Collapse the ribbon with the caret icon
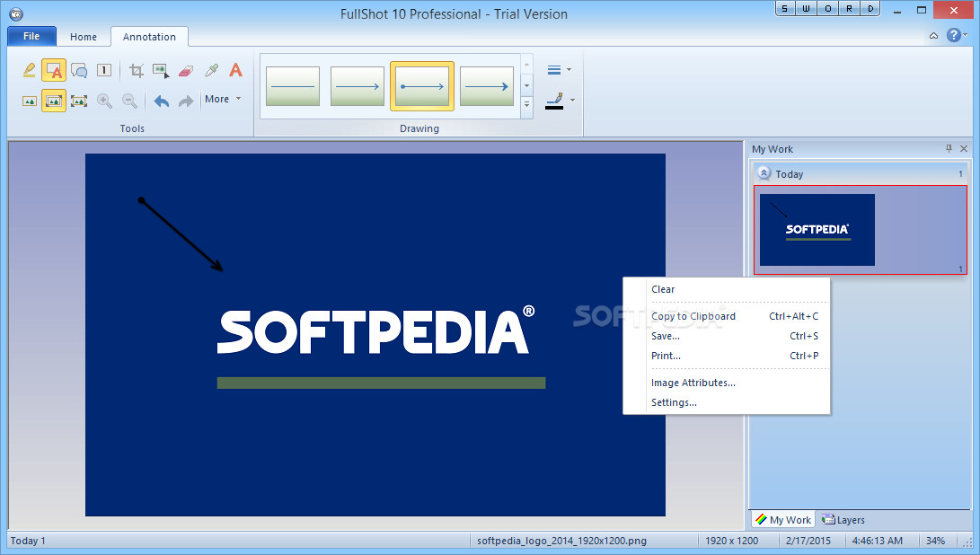This screenshot has width=980, height=555. 934,36
